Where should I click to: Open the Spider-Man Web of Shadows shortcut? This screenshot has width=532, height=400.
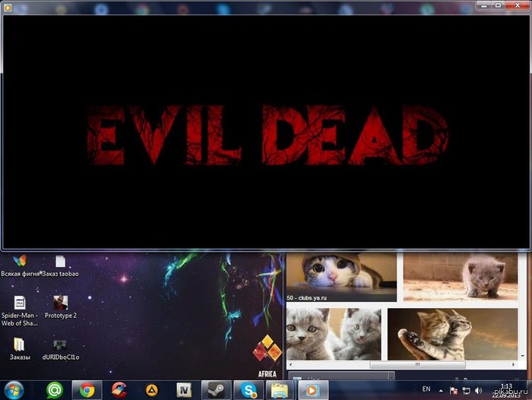20,303
